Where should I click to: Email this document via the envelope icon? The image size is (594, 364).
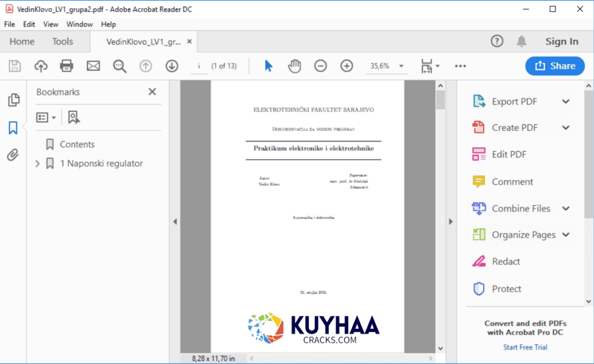[x=93, y=65]
